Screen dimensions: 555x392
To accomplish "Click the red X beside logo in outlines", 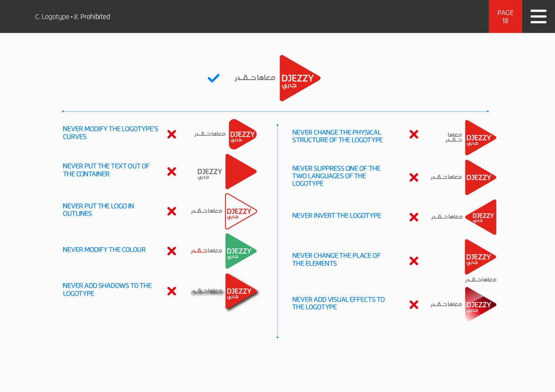I will click(x=172, y=211).
